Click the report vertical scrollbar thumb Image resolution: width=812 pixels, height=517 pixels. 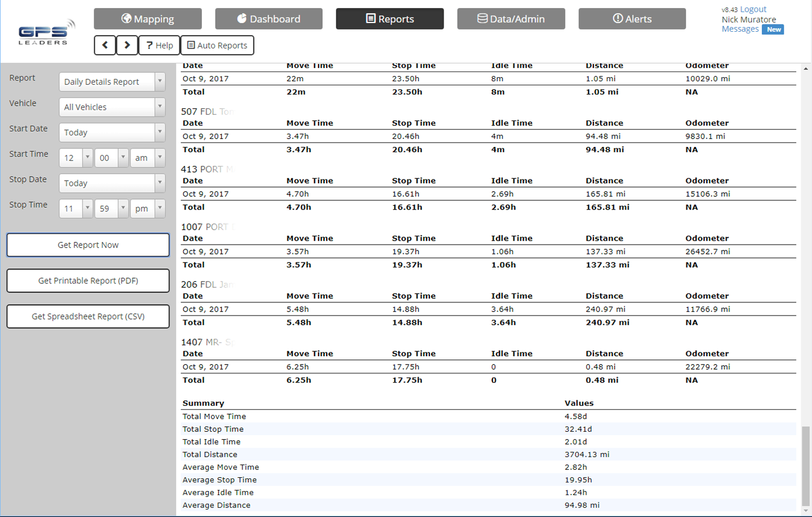pos(806,466)
